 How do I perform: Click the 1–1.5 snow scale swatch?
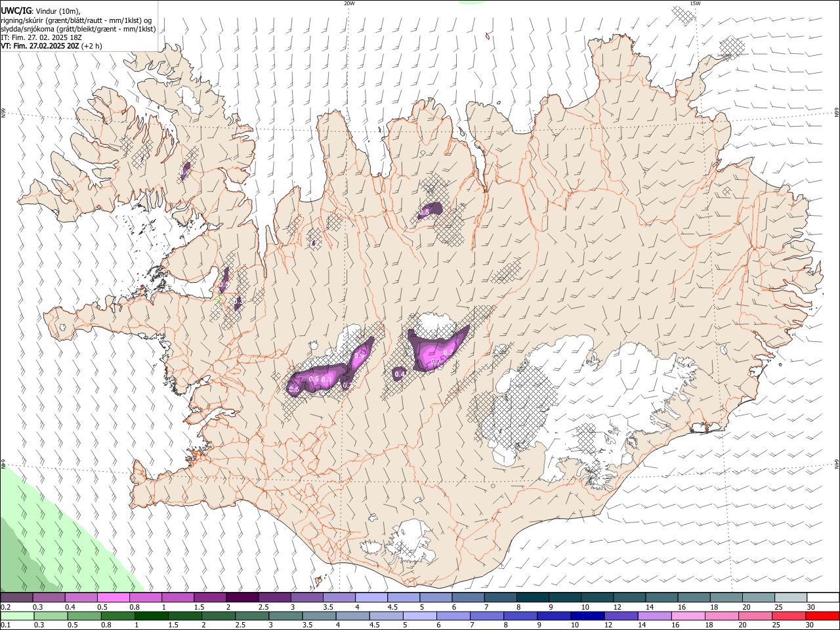pyautogui.click(x=178, y=597)
